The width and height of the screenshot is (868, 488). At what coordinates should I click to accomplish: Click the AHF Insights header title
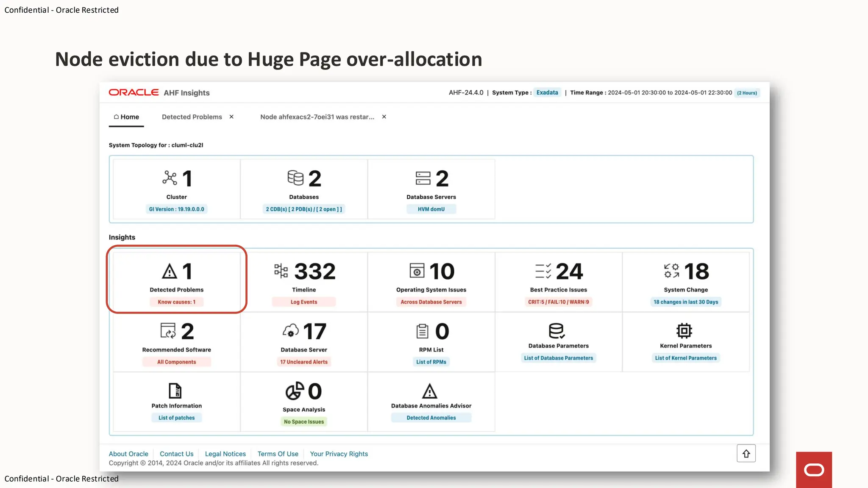click(x=187, y=93)
